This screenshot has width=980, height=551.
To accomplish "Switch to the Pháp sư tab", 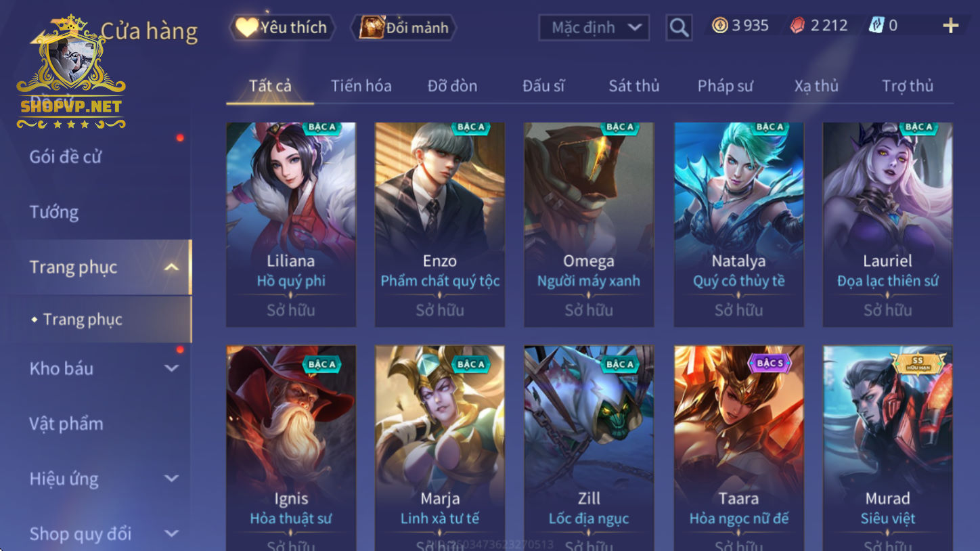I will click(x=725, y=86).
